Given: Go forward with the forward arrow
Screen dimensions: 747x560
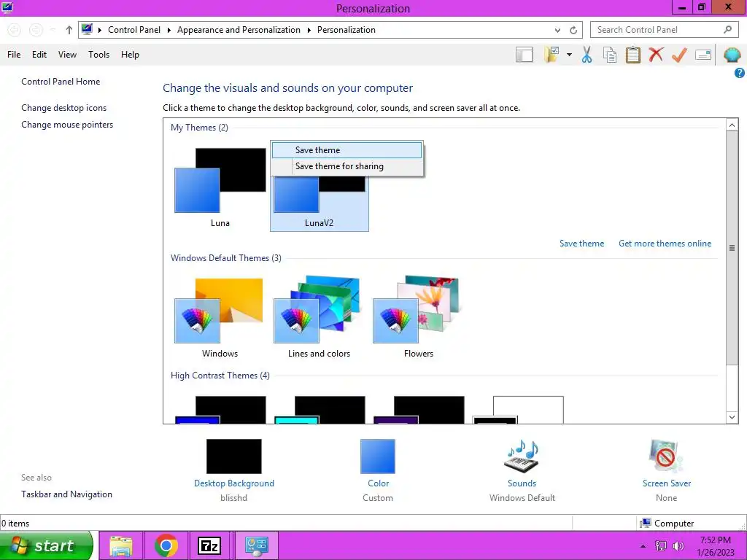Looking at the screenshot, I should point(36,30).
